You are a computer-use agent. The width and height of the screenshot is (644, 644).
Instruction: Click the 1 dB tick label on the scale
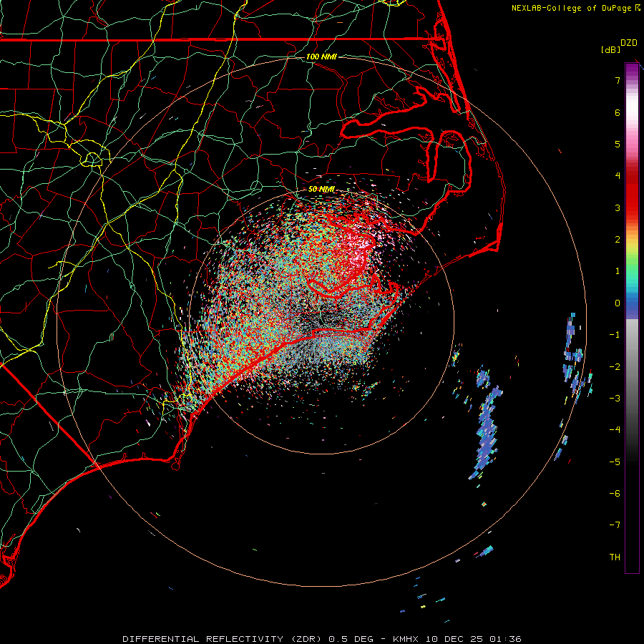[x=618, y=271]
